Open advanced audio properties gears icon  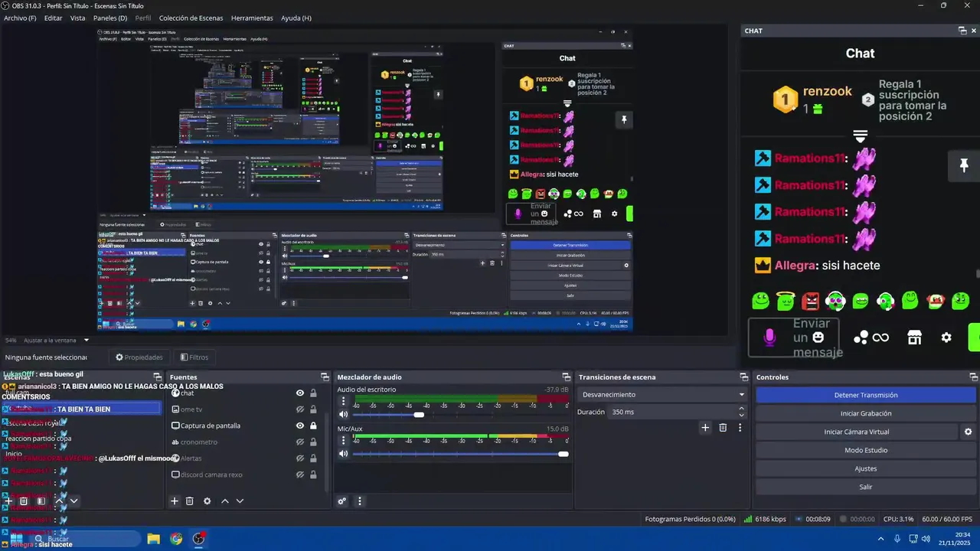[x=342, y=501]
